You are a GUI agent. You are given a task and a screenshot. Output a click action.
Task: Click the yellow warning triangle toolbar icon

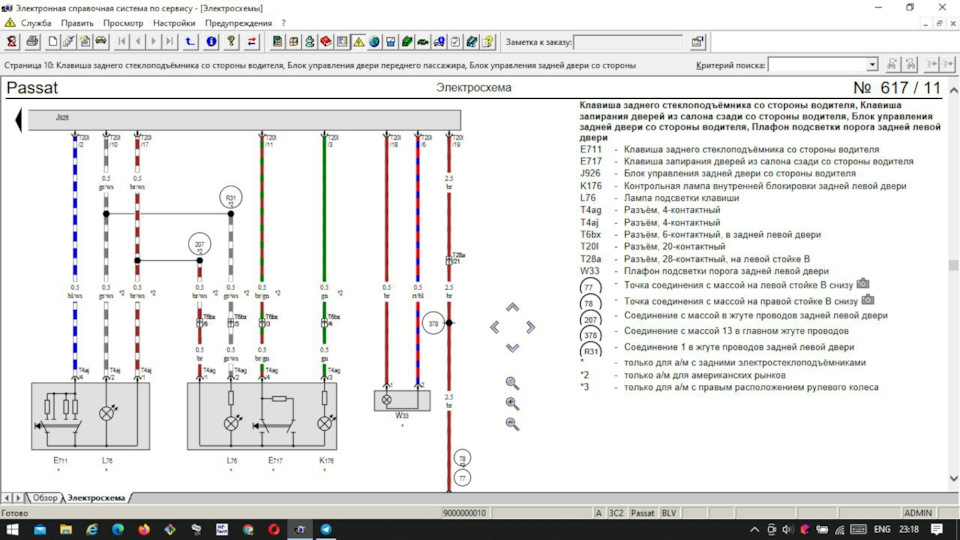point(358,42)
